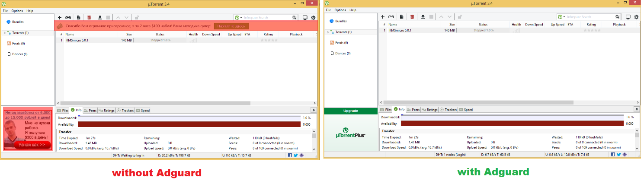This screenshot has height=187, width=644.
Task: Click Twitter icon in left window status bar
Action: click(296, 155)
